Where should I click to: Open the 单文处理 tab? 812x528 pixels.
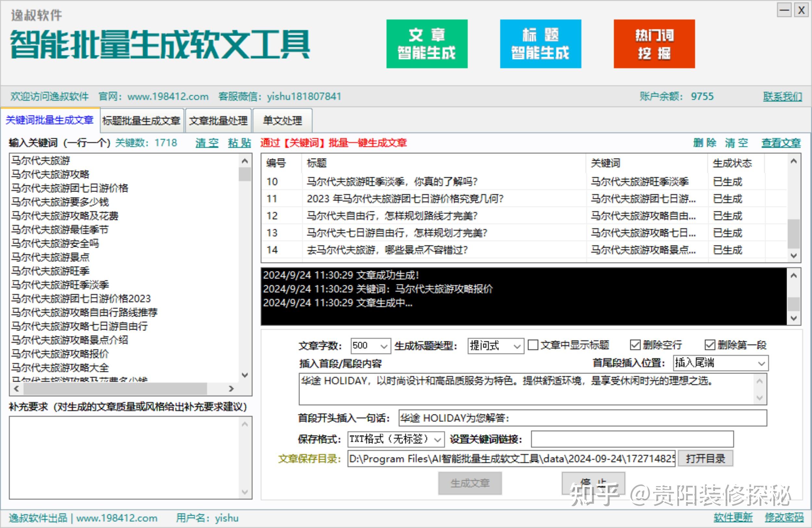[x=283, y=121]
